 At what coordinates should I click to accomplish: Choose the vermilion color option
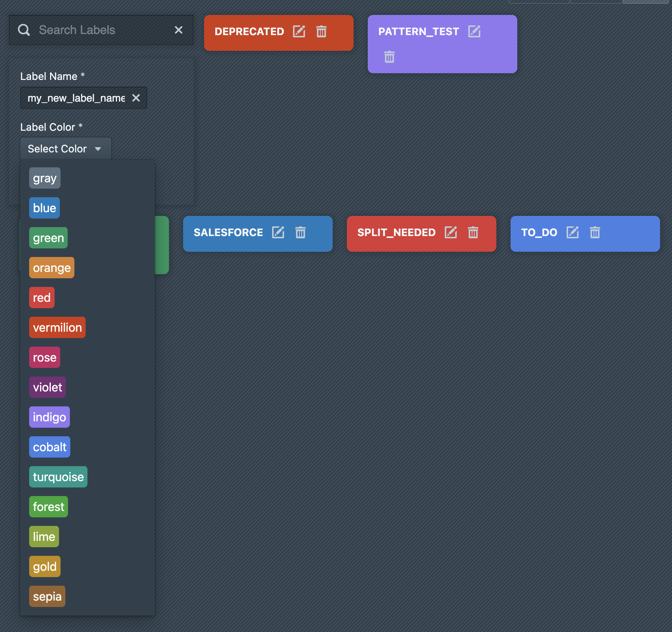point(57,328)
